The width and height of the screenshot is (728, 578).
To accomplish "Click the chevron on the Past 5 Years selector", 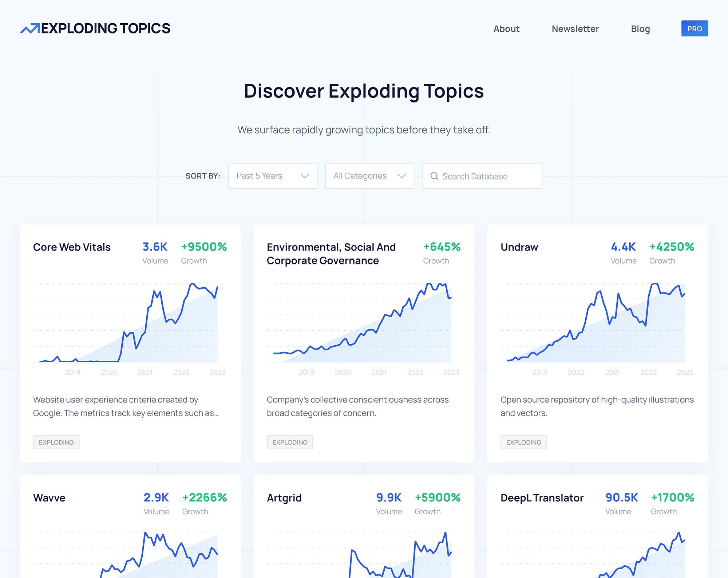I will pyautogui.click(x=305, y=176).
